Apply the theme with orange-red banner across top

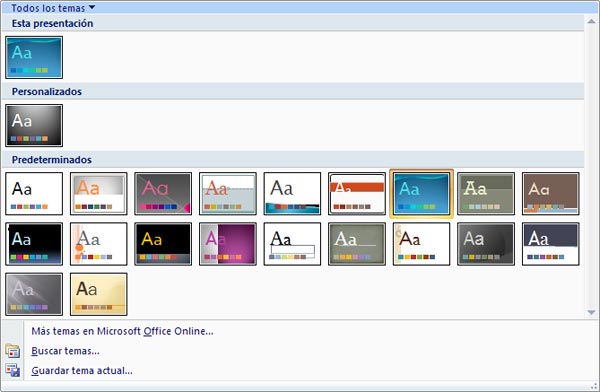(357, 194)
